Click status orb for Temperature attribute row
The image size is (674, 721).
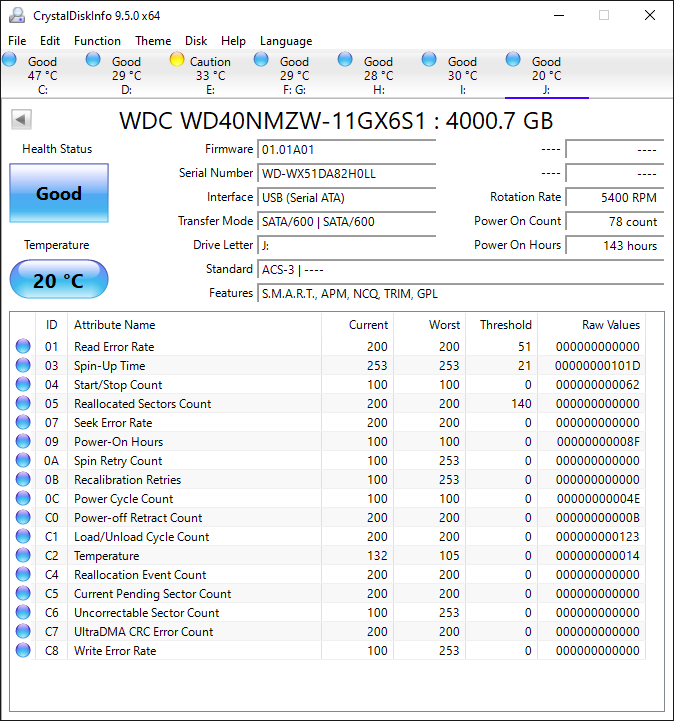pyautogui.click(x=23, y=555)
